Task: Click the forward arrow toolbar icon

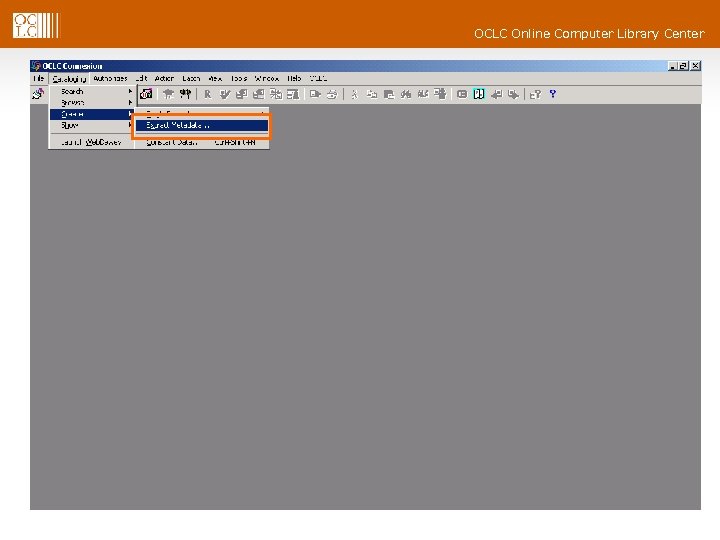Action: (x=513, y=94)
